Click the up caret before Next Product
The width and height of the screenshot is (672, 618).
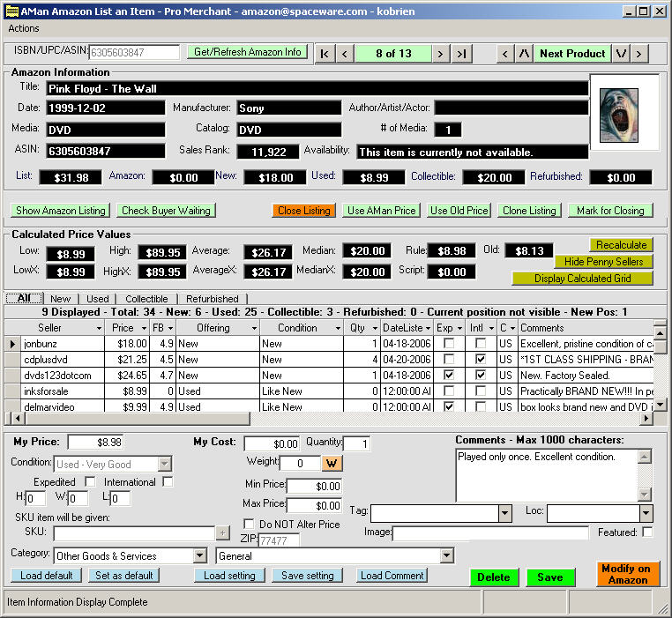point(525,54)
